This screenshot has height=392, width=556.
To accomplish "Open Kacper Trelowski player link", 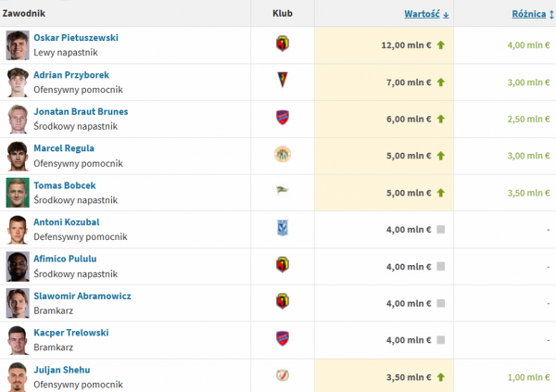I will (70, 333).
